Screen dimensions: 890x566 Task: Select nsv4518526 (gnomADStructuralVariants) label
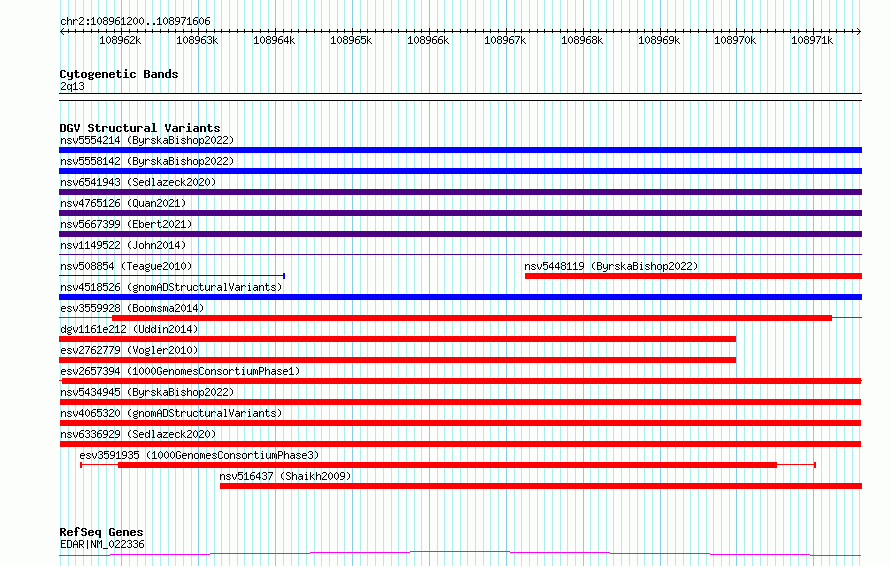pyautogui.click(x=171, y=287)
